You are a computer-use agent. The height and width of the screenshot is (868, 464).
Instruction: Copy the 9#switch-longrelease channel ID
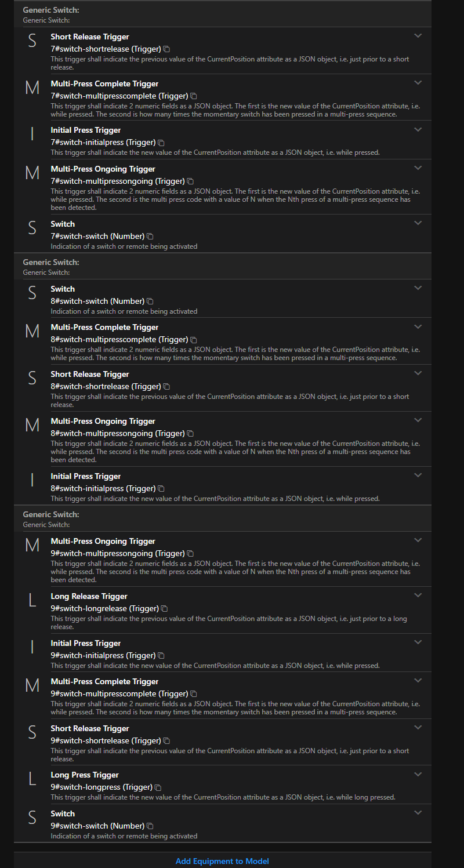[165, 609]
